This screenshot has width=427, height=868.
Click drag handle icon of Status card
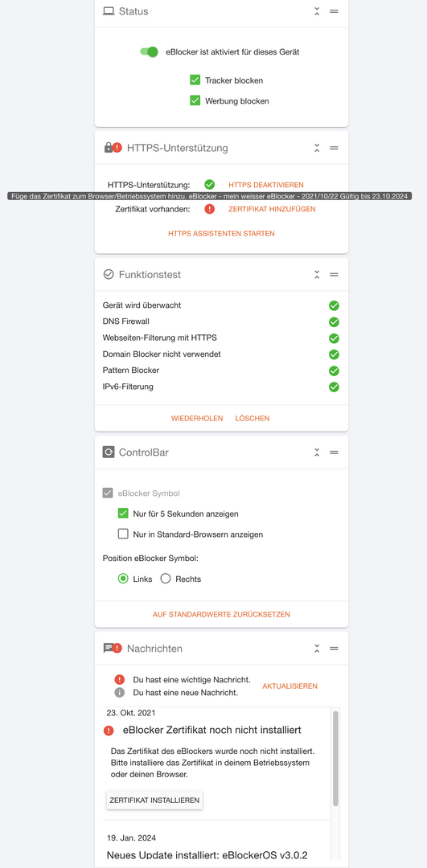pos(334,11)
